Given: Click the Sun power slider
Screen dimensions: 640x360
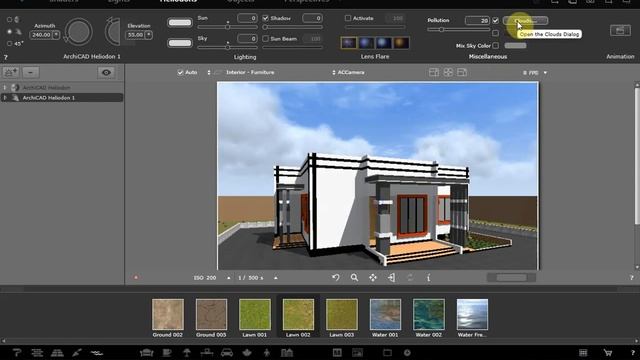Looking at the screenshot, I should click(x=227, y=27).
